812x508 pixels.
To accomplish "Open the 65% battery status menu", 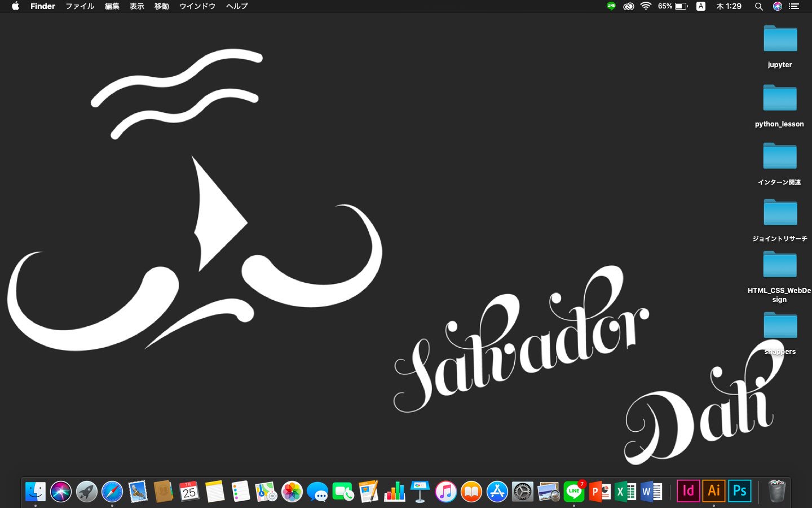I will click(673, 6).
